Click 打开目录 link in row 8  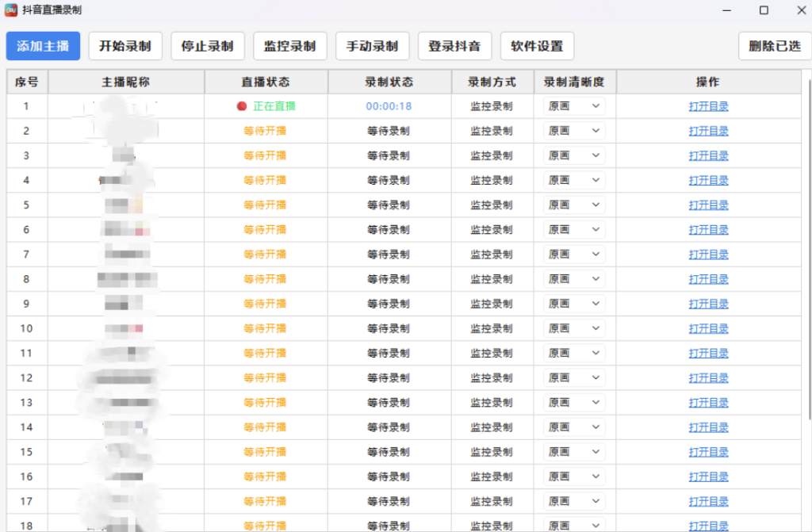click(x=708, y=279)
